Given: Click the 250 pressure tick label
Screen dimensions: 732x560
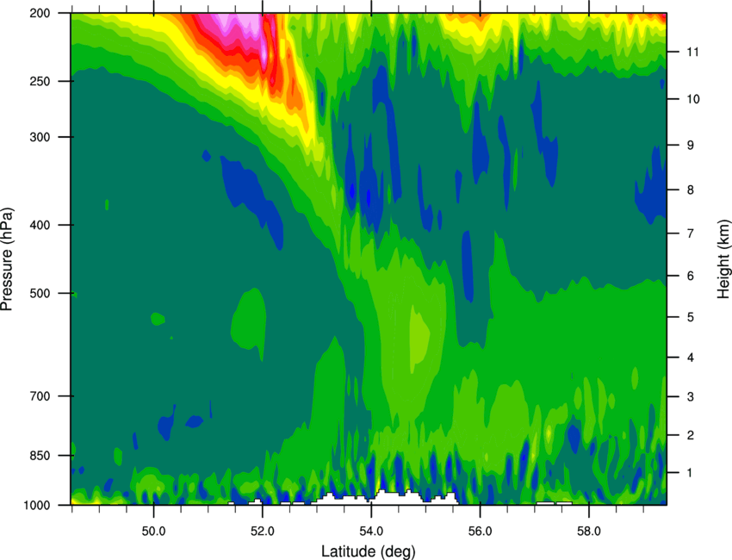Looking at the screenshot, I should click(x=40, y=81).
